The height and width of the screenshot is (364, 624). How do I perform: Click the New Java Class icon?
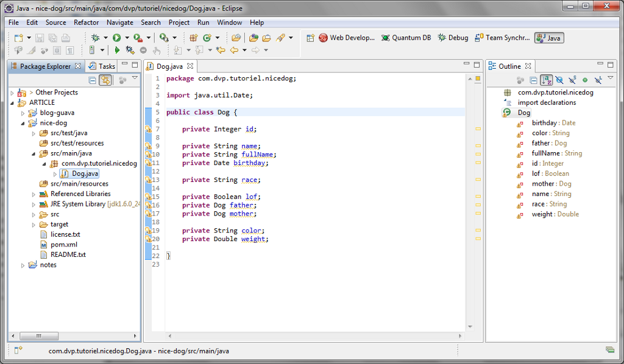pyautogui.click(x=207, y=38)
